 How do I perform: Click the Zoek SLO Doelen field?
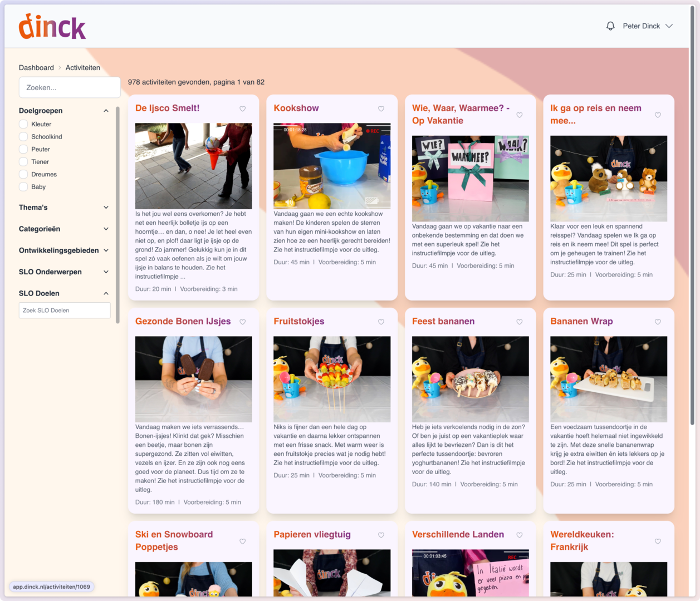click(x=65, y=311)
